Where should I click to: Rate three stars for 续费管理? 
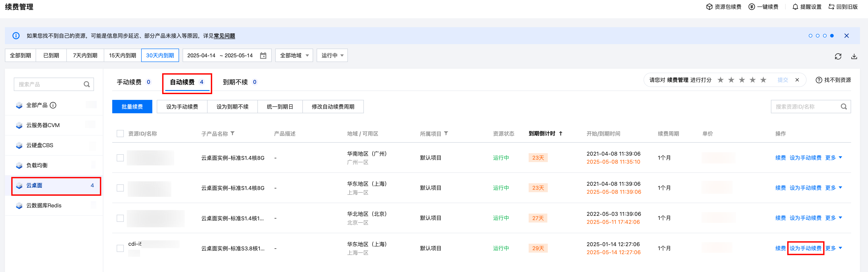(742, 80)
